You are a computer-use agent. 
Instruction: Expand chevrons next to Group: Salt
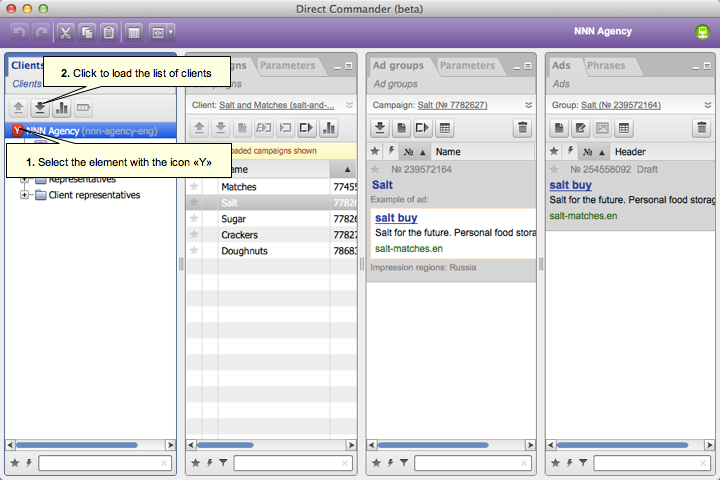click(x=708, y=105)
